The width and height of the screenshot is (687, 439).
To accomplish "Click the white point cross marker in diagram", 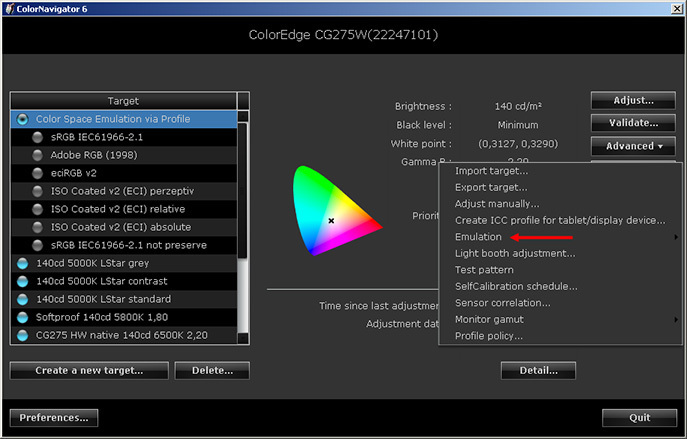I will (x=331, y=220).
